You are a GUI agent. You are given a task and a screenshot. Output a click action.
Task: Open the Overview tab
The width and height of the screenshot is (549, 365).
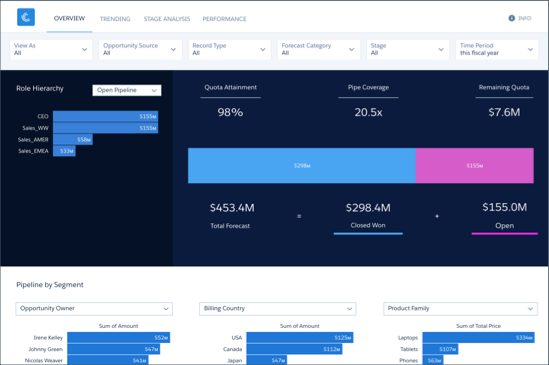pos(69,18)
